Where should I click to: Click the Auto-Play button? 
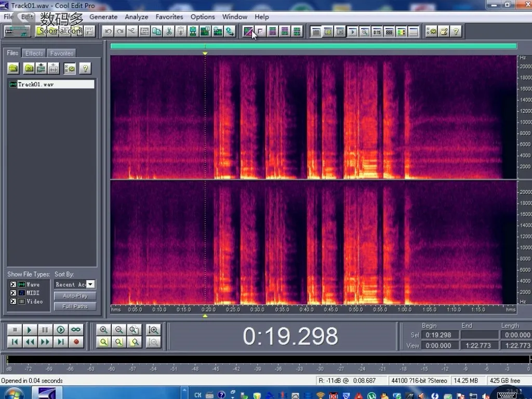click(75, 296)
